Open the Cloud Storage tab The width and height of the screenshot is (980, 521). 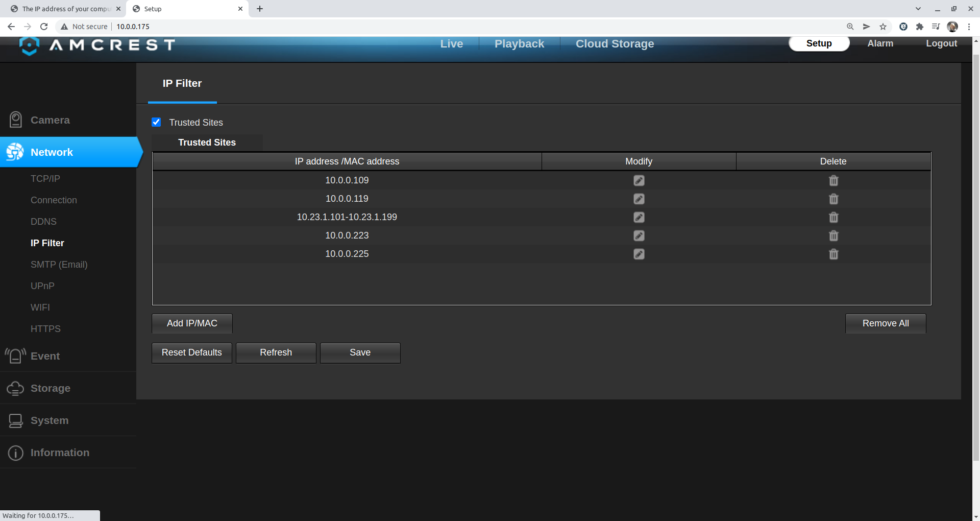point(615,44)
